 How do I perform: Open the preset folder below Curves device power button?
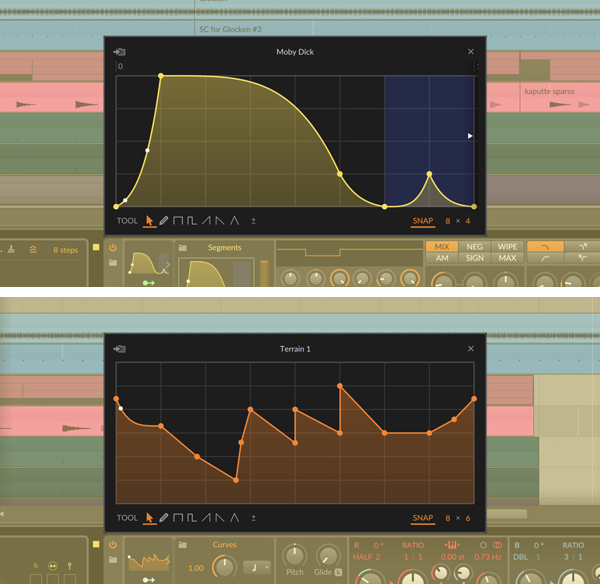click(x=113, y=560)
